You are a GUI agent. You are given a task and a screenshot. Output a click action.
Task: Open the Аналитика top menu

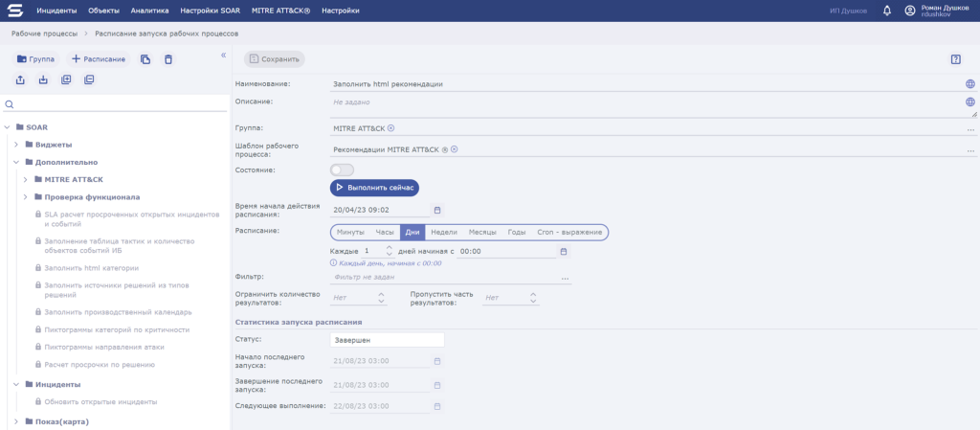[149, 11]
